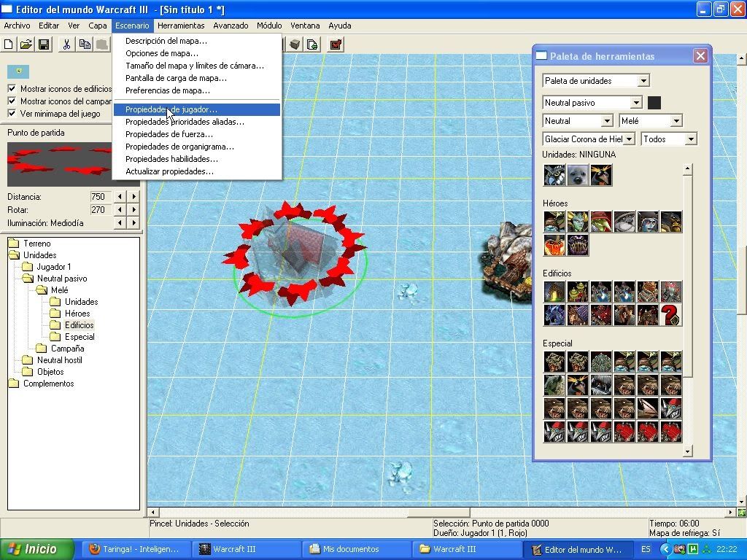747x560 pixels.
Task: Click the Rotar value field showing 270
Action: point(100,209)
